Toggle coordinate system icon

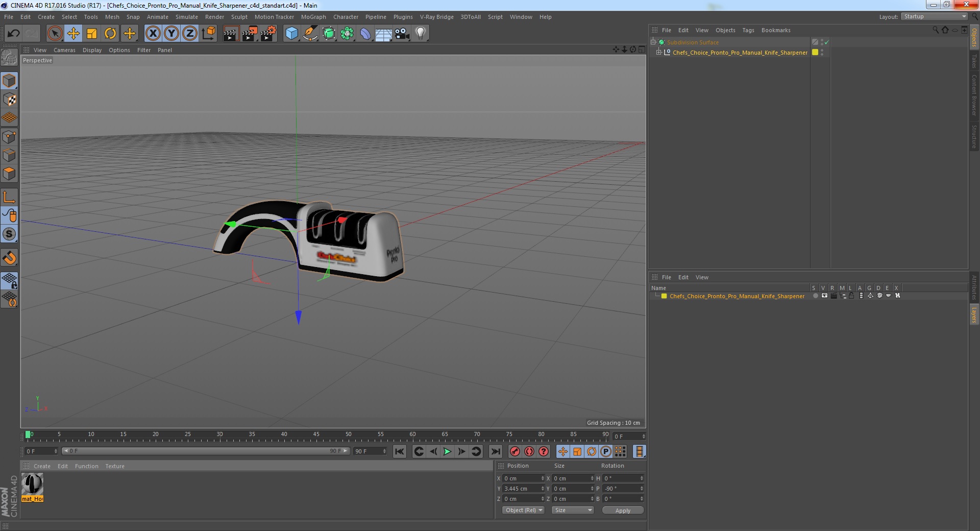209,34
